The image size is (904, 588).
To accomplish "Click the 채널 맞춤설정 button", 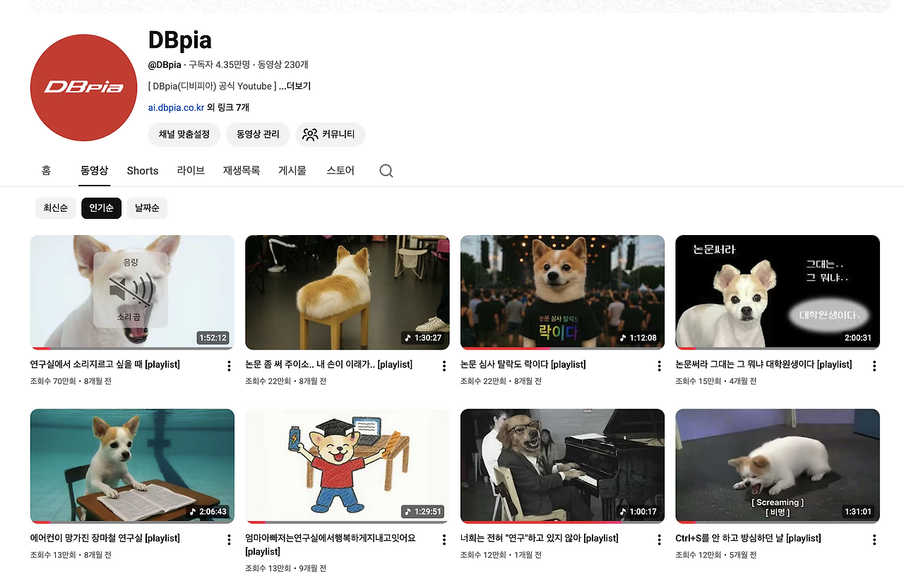I will (x=184, y=134).
